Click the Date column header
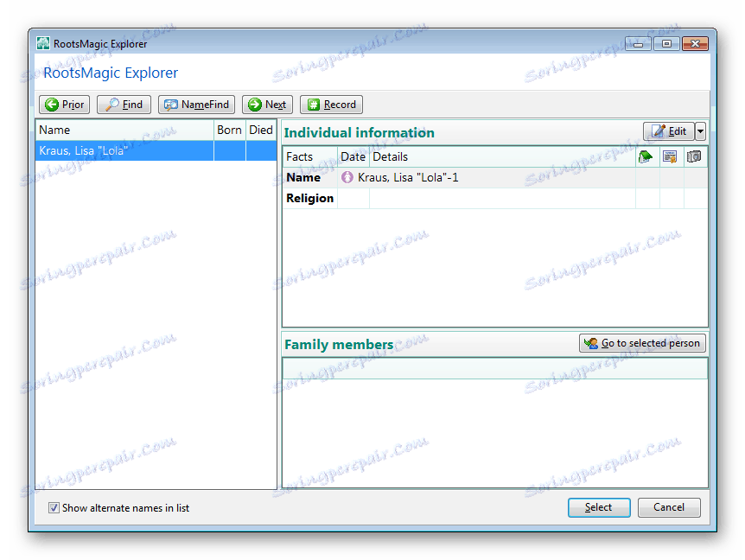The image size is (745, 560). (x=353, y=156)
